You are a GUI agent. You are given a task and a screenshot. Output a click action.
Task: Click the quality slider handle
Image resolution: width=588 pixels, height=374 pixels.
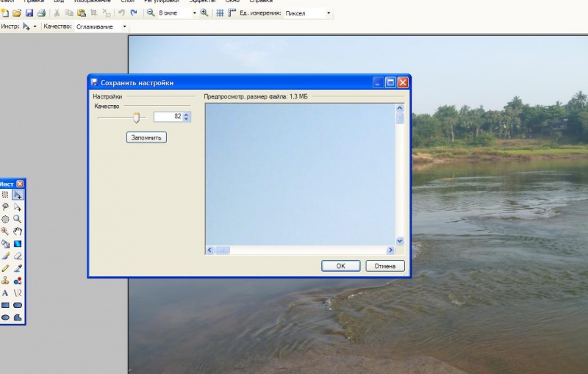tap(136, 117)
